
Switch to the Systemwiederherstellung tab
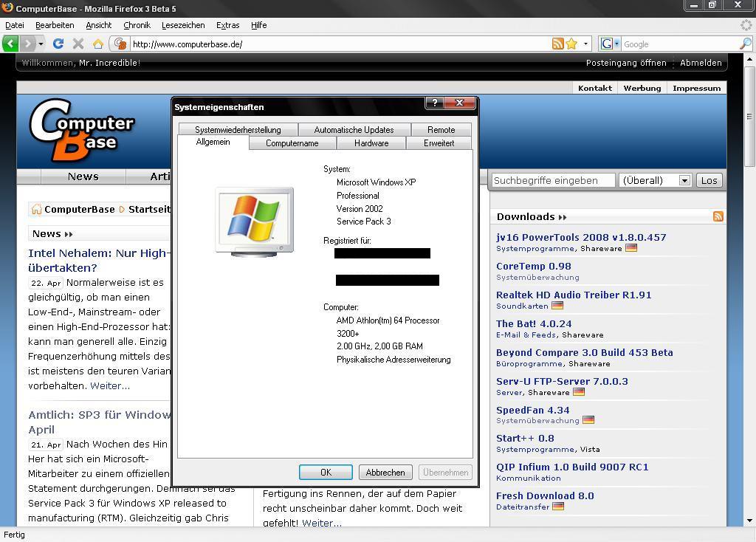point(238,130)
